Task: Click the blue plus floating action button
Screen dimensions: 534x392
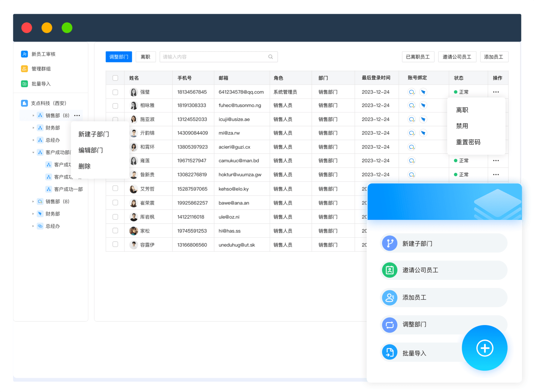Action: coord(484,348)
